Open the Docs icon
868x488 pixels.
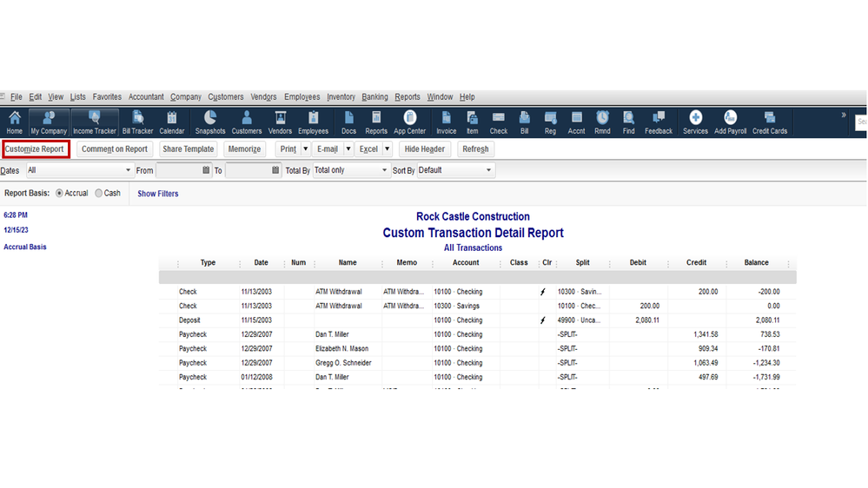pyautogui.click(x=348, y=122)
